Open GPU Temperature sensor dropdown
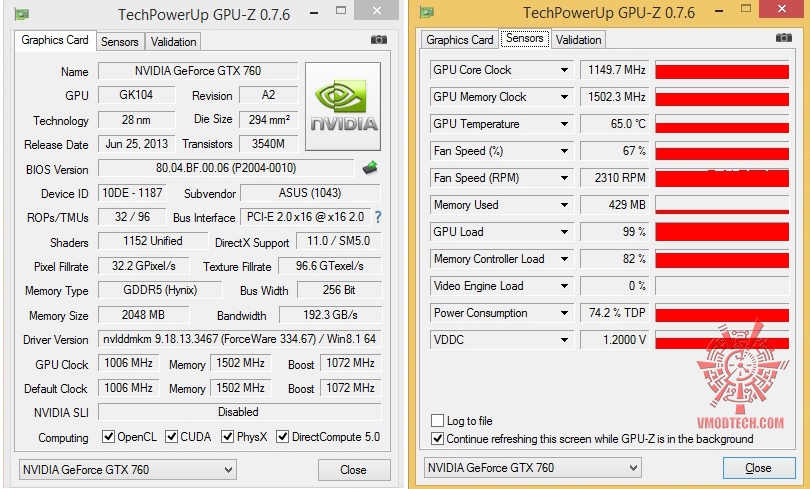The height and width of the screenshot is (489, 810). (x=565, y=124)
